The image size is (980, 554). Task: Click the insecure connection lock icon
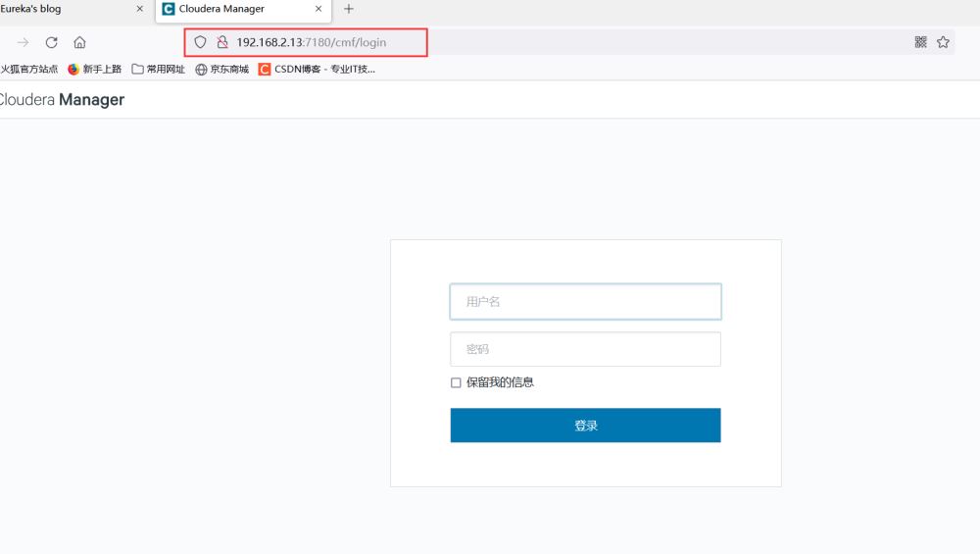[221, 42]
